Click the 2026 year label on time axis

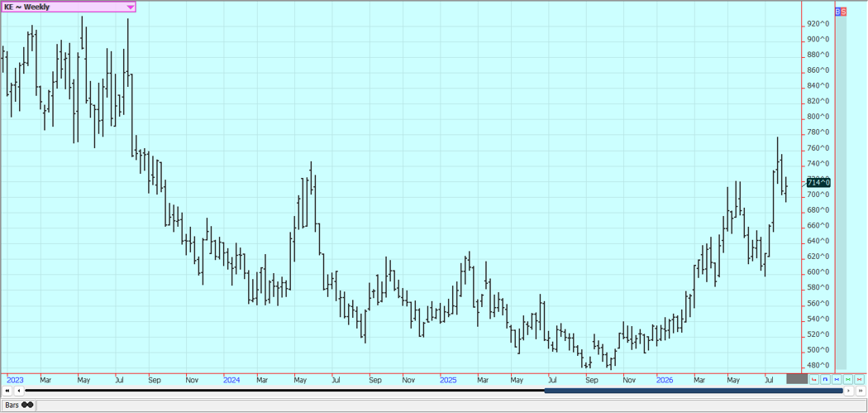[665, 380]
